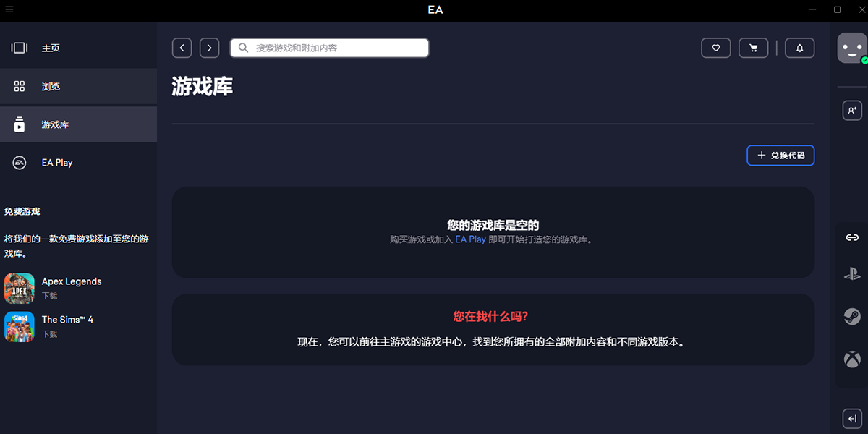Click The Sims 4 game thumbnail
This screenshot has width=868, height=434.
[x=20, y=326]
